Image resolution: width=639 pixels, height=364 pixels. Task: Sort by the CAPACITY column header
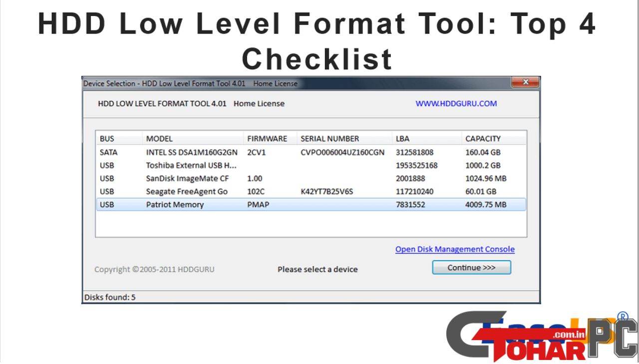pos(494,139)
